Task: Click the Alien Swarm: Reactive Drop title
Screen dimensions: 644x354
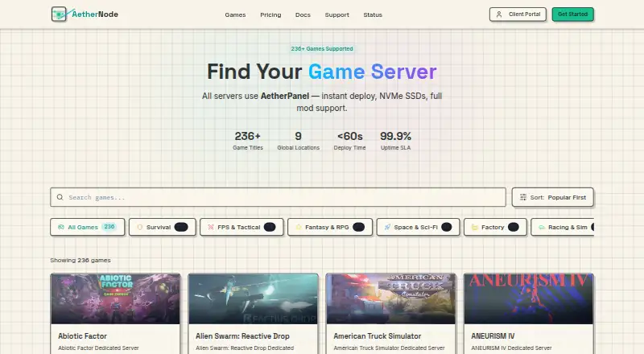Action: [242, 336]
